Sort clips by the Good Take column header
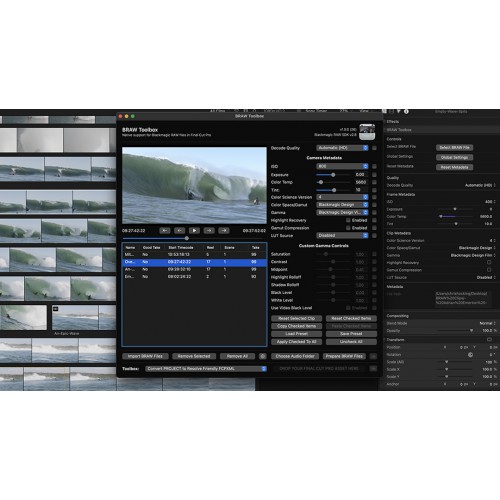Screen dimensions: 500x500 (x=151, y=248)
